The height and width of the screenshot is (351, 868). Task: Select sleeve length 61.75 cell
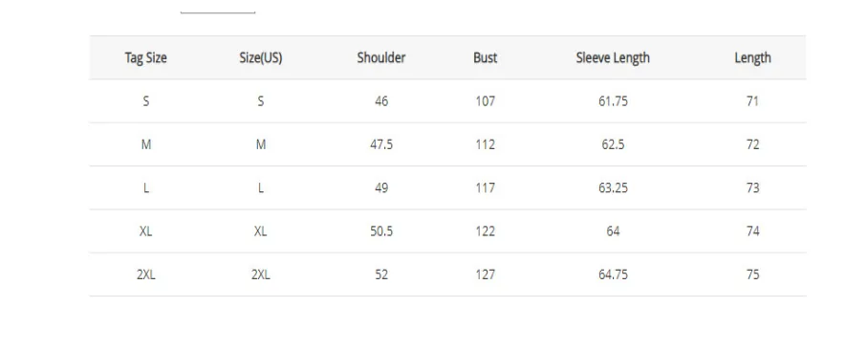[x=613, y=101]
